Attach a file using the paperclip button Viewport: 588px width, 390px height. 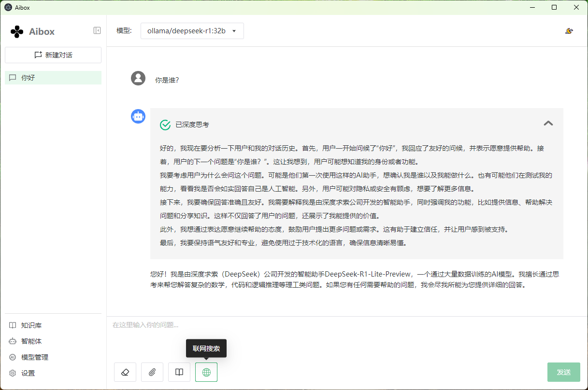point(152,372)
